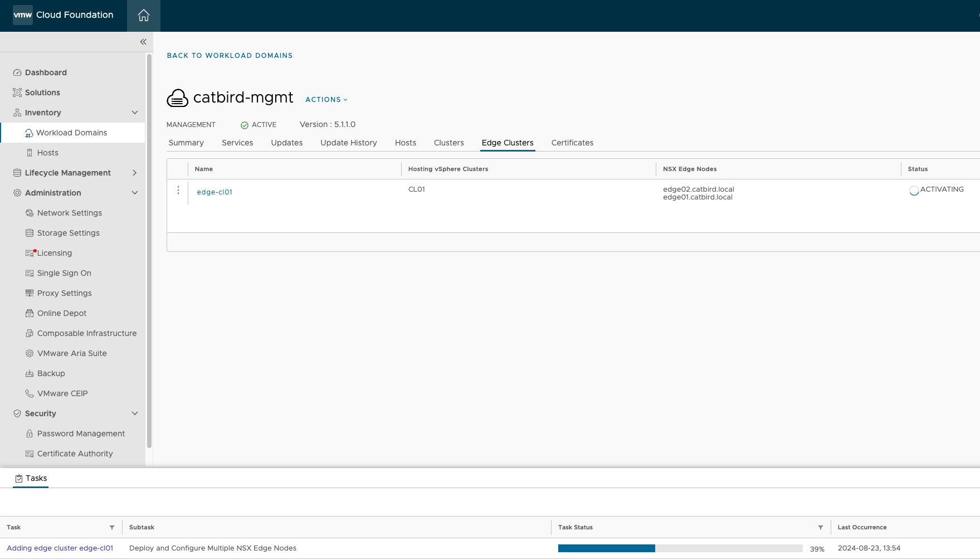Viewport: 980px width, 560px height.
Task: Click the Password Management lock icon
Action: point(30,434)
